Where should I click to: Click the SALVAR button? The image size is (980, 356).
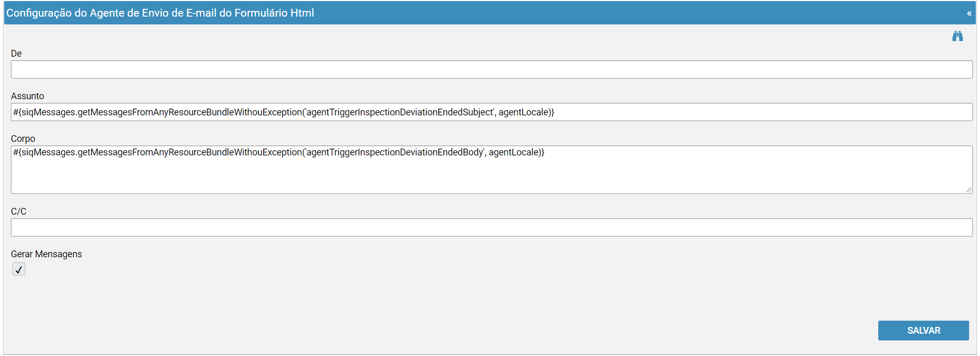click(923, 331)
